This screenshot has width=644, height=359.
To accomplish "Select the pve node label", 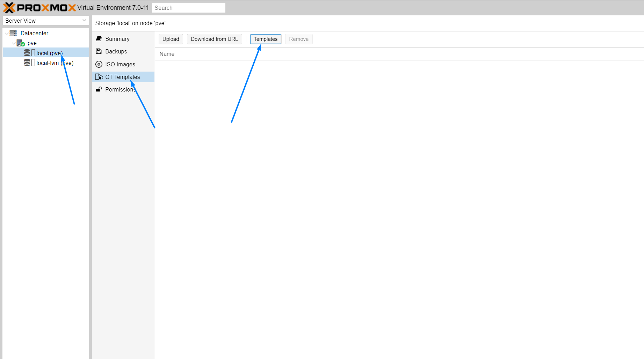I will tap(32, 43).
